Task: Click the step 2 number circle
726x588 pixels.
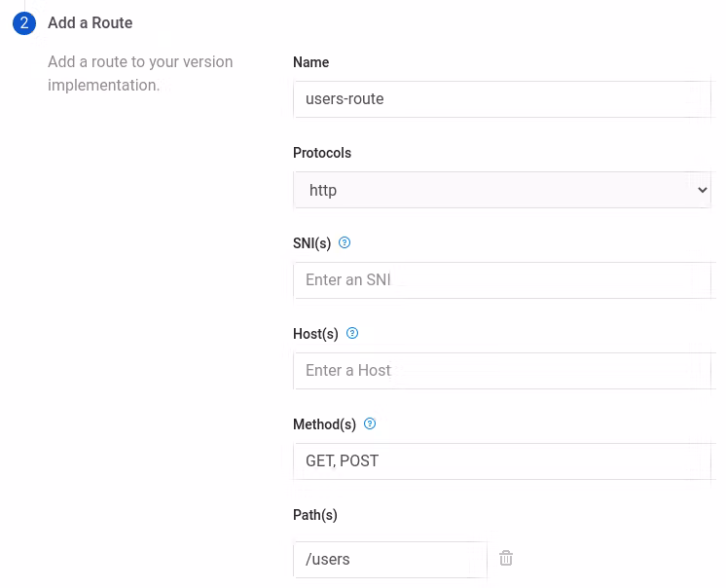Action: click(24, 23)
